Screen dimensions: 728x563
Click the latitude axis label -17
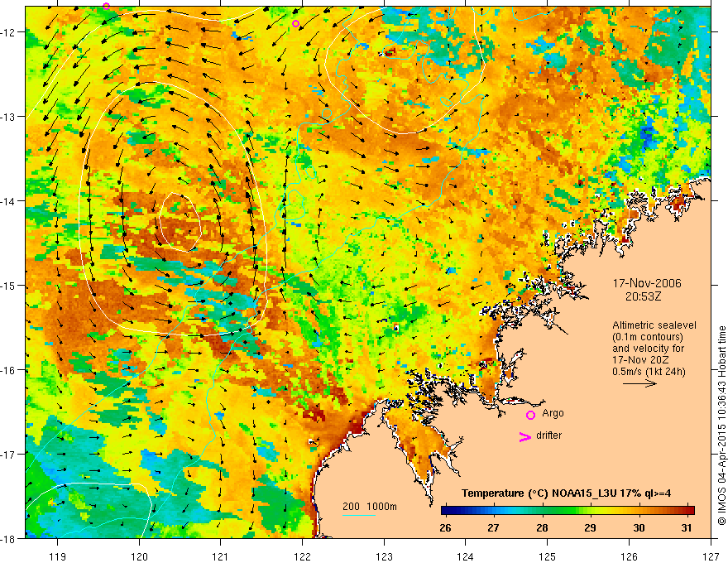point(9,454)
